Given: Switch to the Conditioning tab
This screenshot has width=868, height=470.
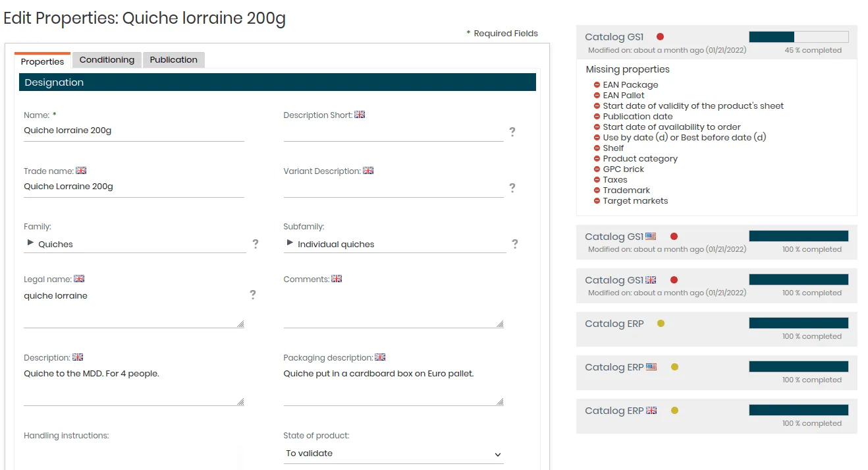Looking at the screenshot, I should pyautogui.click(x=107, y=60).
